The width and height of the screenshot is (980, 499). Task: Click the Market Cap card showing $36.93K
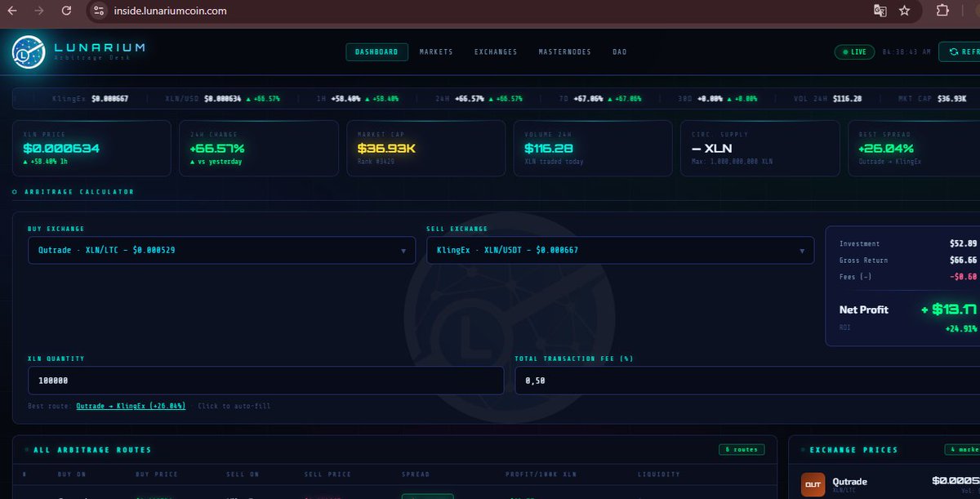[425, 148]
